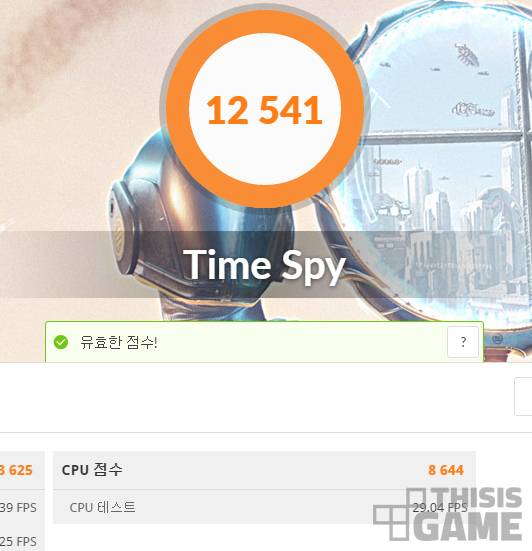532x551 pixels.
Task: Select the 유효한 점수! message text
Action: 119,342
